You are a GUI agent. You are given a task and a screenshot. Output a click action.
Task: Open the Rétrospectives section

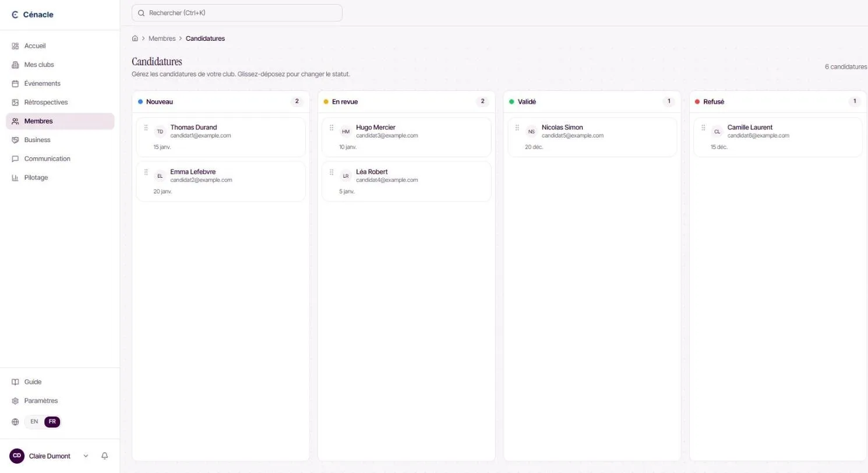click(60, 103)
